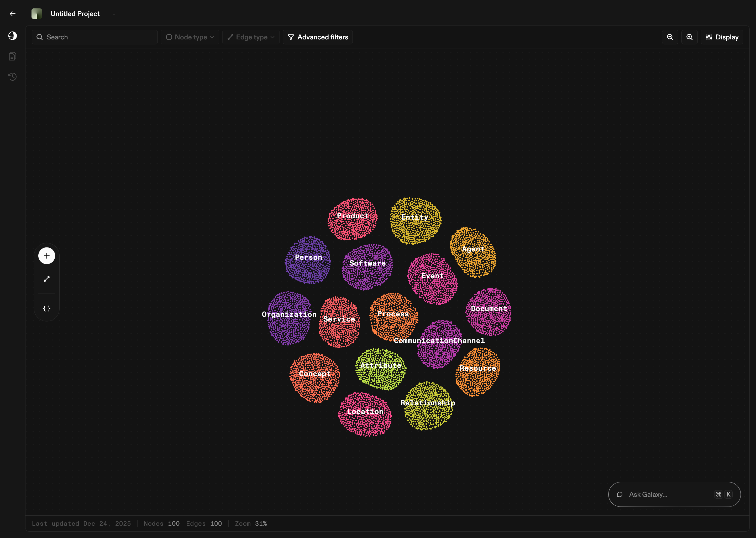This screenshot has height=538, width=756.
Task: Click the back arrow at top left
Action: click(13, 14)
